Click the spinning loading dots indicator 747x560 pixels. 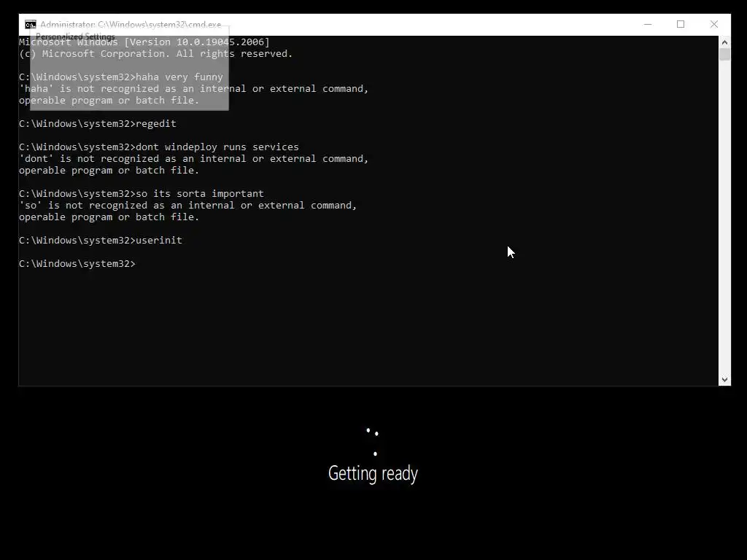(373, 443)
